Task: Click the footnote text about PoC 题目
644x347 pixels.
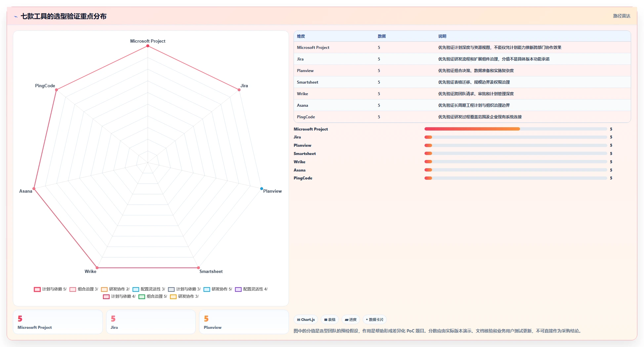Action: (x=437, y=331)
